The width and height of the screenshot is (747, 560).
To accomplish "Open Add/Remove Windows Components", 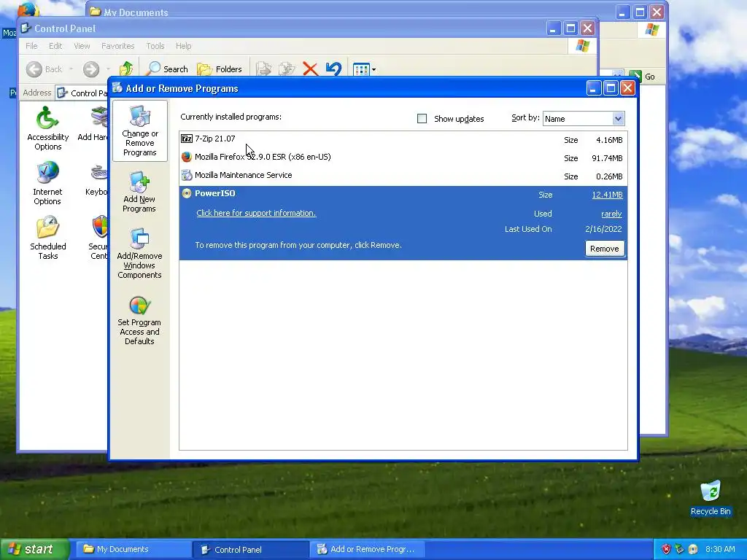I will tap(139, 253).
